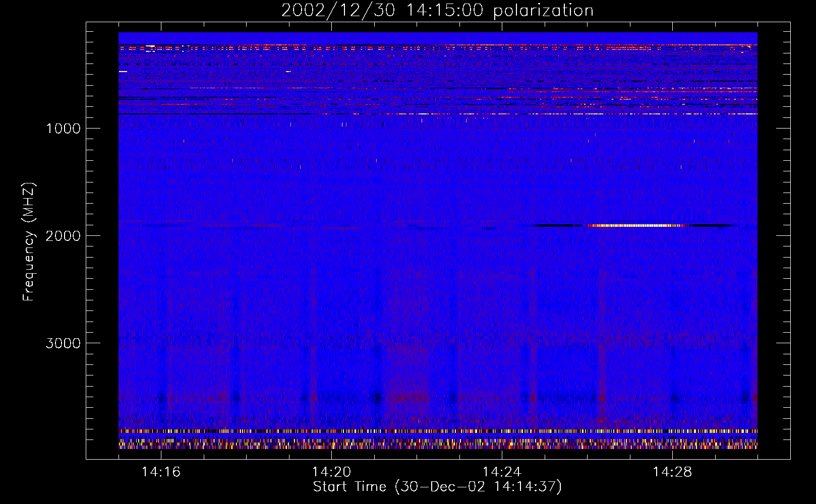Click the 14:20 time tick label

point(331,472)
